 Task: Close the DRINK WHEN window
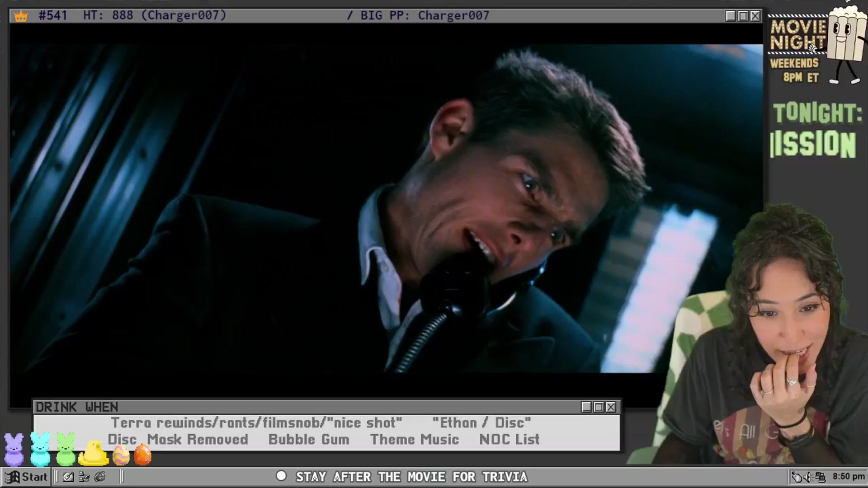[x=611, y=407]
